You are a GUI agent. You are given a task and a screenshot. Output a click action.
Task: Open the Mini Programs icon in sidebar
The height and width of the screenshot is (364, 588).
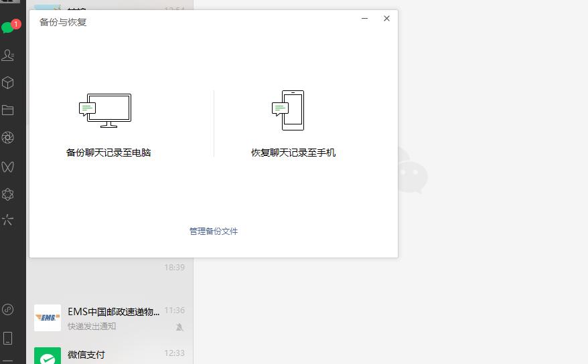[x=8, y=309]
